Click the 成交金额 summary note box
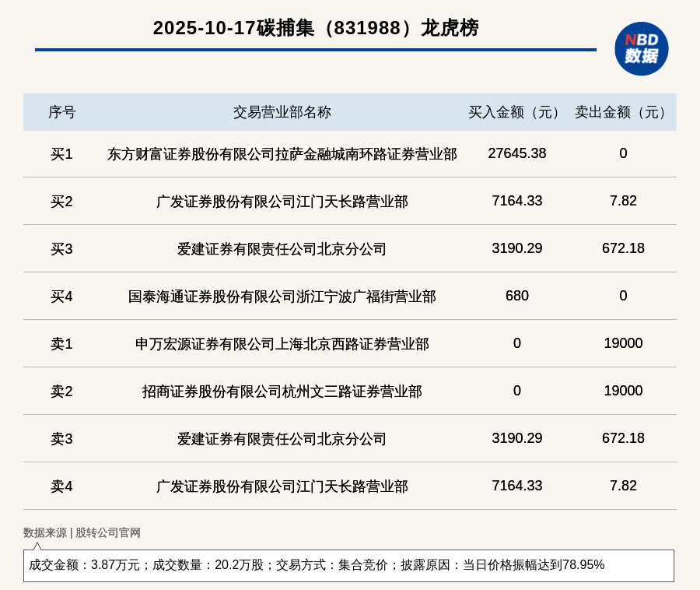700x590 pixels. pyautogui.click(x=348, y=565)
